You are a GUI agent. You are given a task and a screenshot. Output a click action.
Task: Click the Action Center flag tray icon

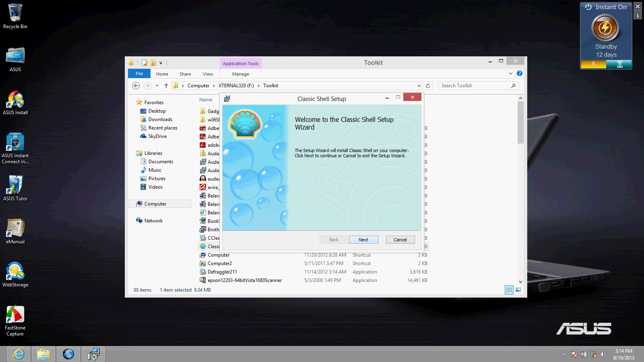(574, 354)
